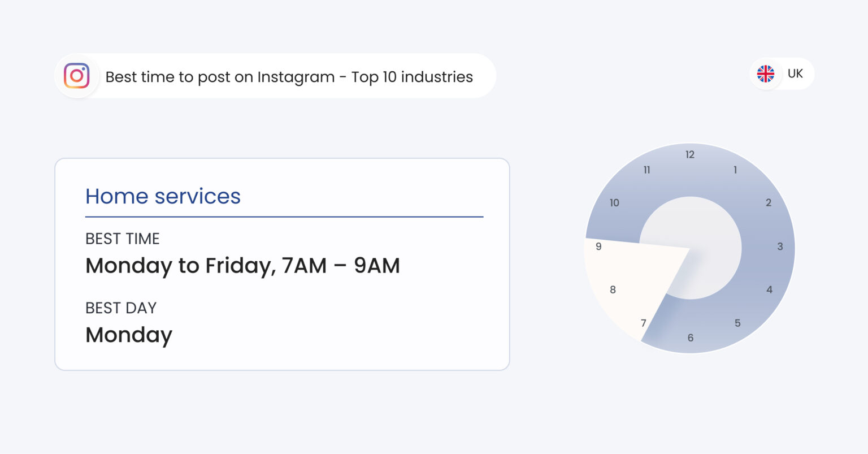
Task: Click the title 'Best time to post on Instagram'
Action: (x=220, y=77)
